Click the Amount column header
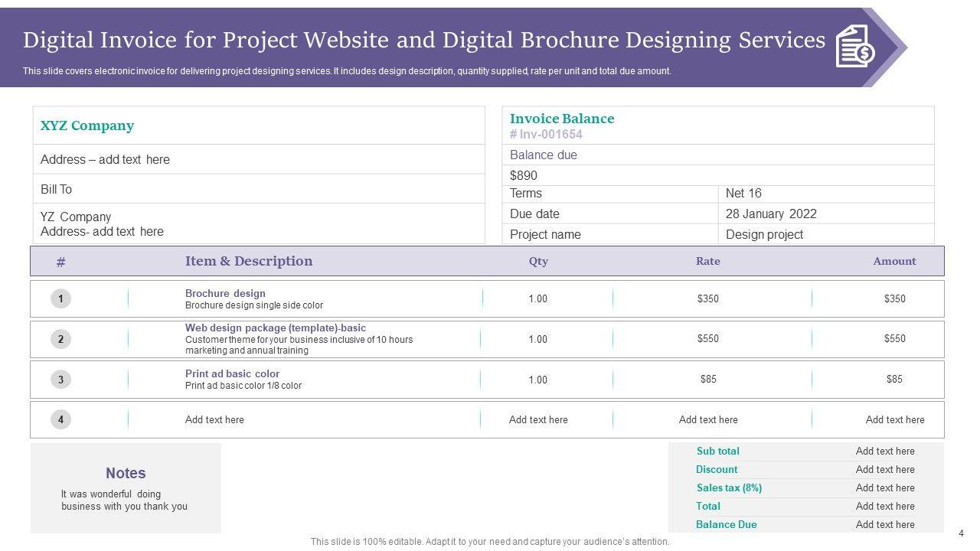This screenshot has width=980, height=551. 894,261
